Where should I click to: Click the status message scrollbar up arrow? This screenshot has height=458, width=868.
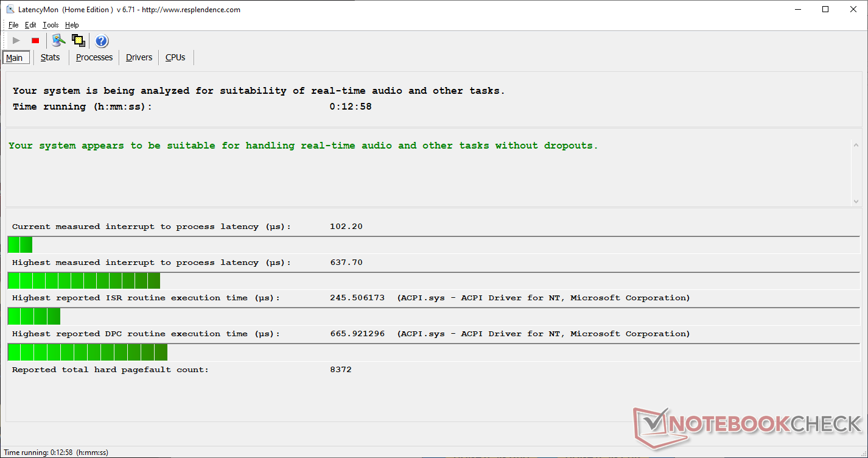tap(856, 146)
